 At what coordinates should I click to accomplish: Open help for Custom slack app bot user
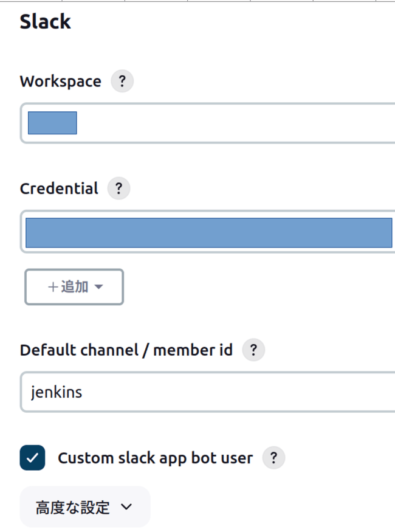click(273, 458)
